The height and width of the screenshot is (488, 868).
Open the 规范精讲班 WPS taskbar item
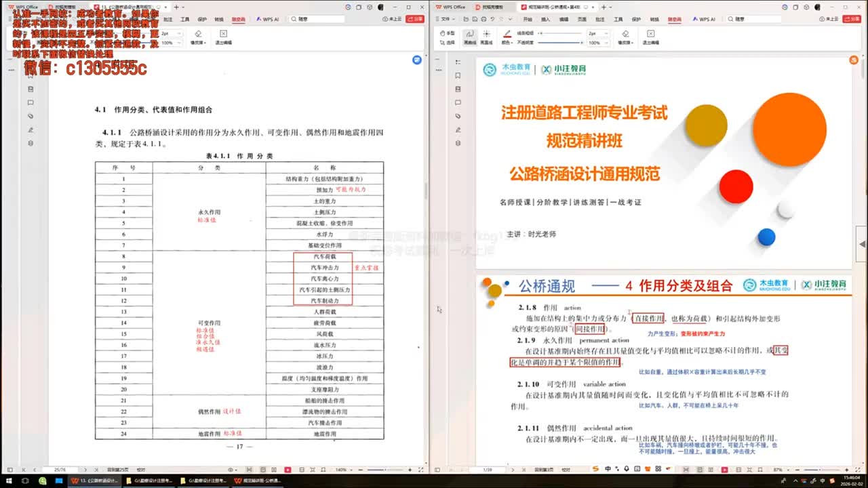[257, 481]
